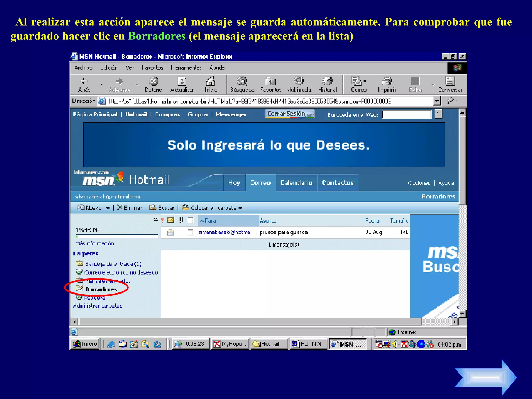Click the Imprimir printer icon
This screenshot has width=532, height=399.
387,81
